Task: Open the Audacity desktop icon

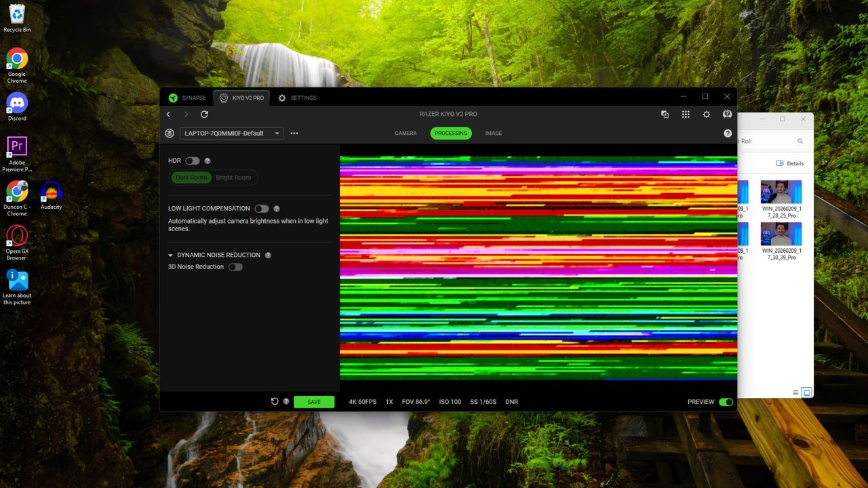Action: click(x=52, y=195)
